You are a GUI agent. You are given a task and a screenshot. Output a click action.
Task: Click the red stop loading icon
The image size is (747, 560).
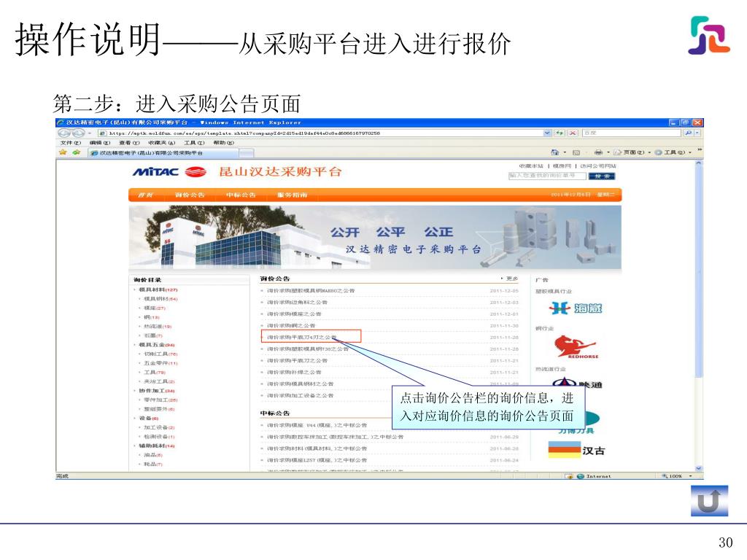(x=573, y=133)
